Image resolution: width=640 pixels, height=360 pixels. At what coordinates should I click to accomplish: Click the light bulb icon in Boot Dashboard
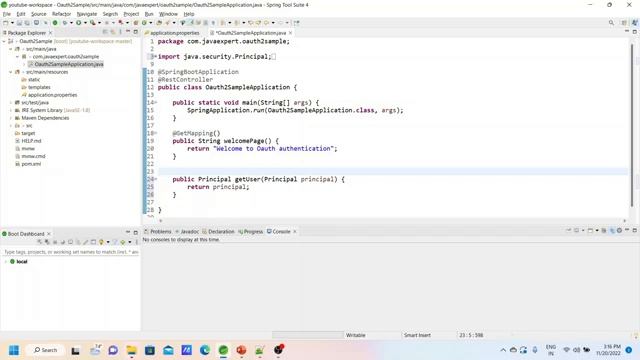pos(101,242)
